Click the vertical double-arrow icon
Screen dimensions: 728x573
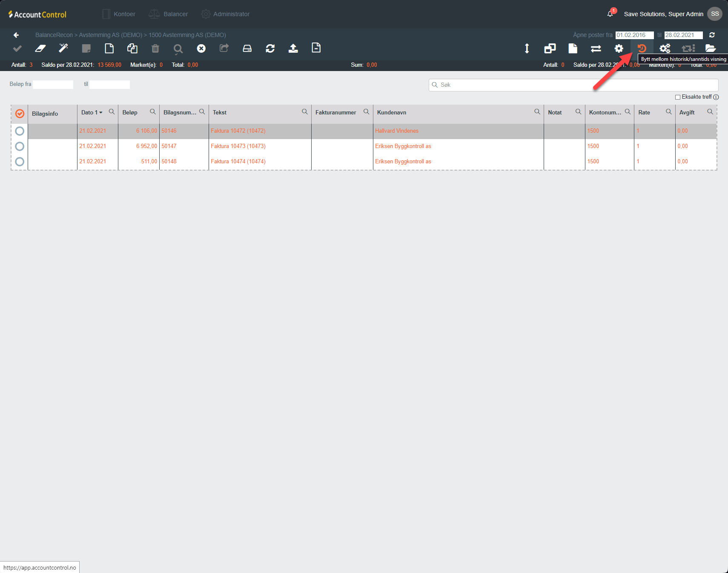527,48
